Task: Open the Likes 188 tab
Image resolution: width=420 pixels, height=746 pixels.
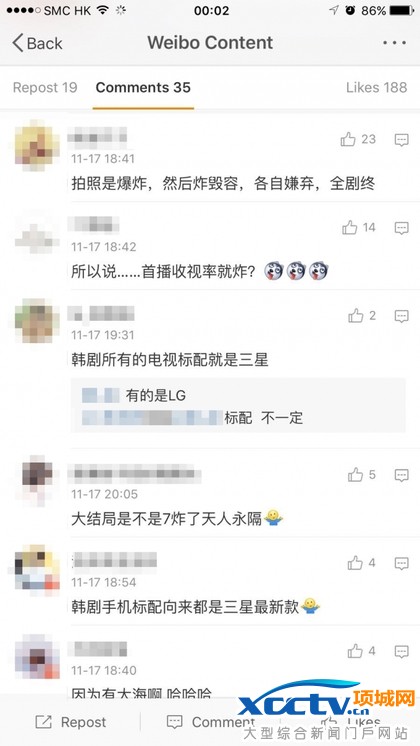Action: [376, 88]
